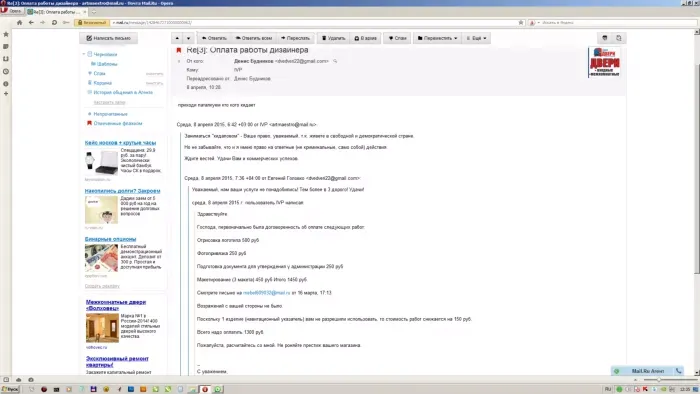Open ad link Кейс носков + крутые часы
The width and height of the screenshot is (700, 394).
[121, 143]
